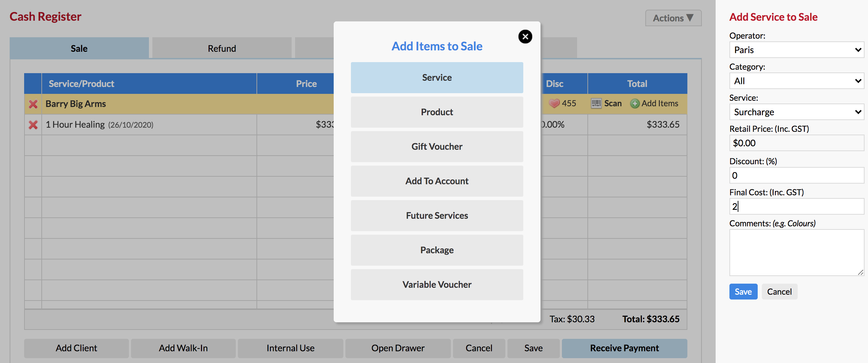
Task: Click the heart loyalty points icon
Action: (554, 104)
